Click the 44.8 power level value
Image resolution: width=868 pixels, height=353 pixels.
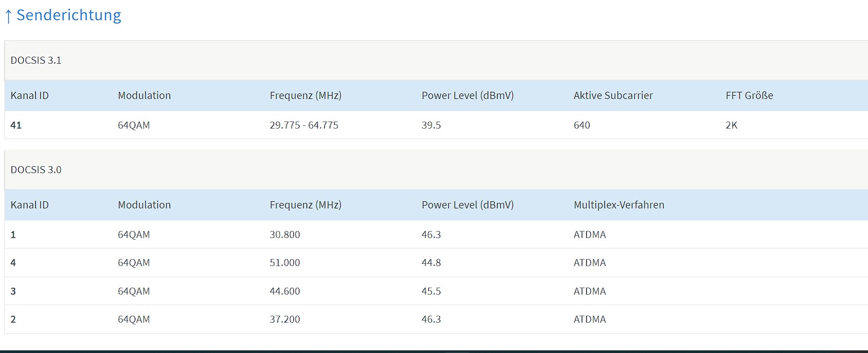click(431, 263)
